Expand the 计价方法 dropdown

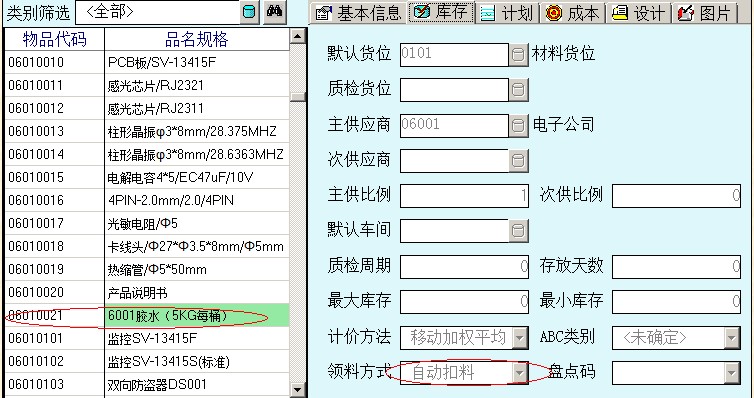point(520,338)
